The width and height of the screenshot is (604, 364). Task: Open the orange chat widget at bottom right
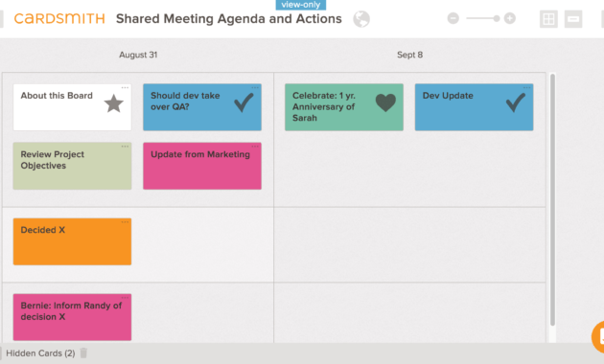pos(598,336)
